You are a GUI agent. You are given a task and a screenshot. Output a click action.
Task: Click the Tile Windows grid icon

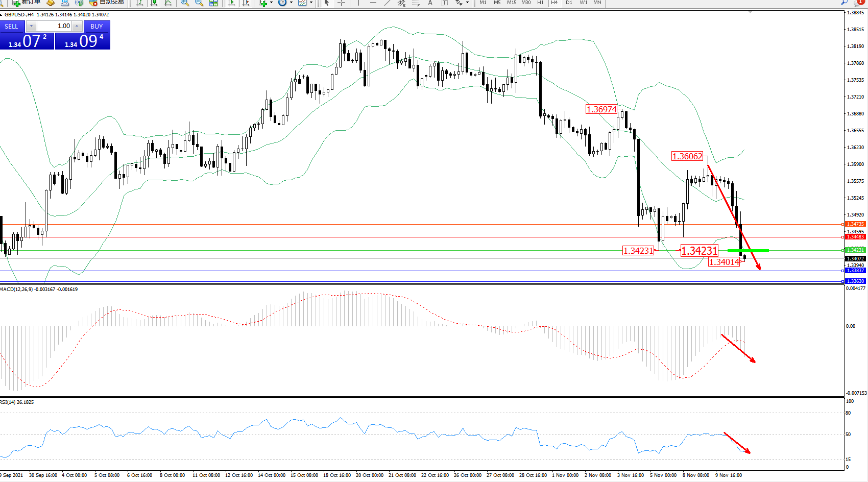pyautogui.click(x=213, y=3)
